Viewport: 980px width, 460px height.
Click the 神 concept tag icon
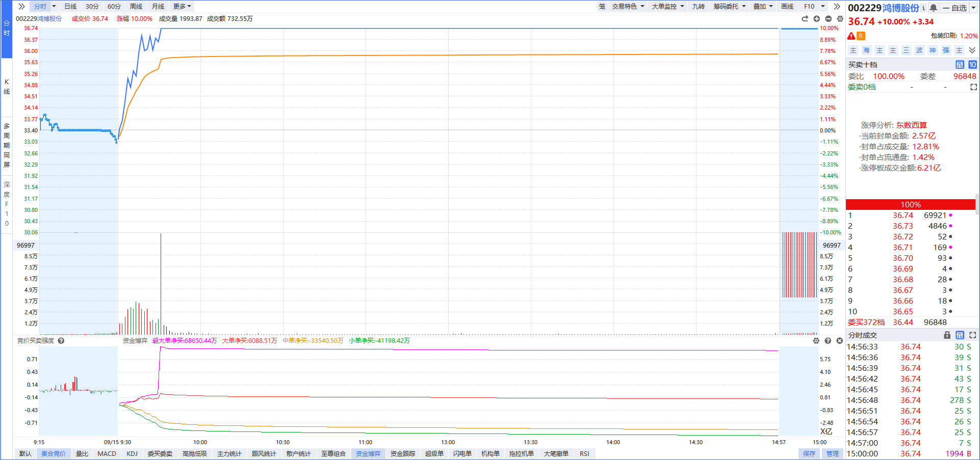click(x=933, y=50)
